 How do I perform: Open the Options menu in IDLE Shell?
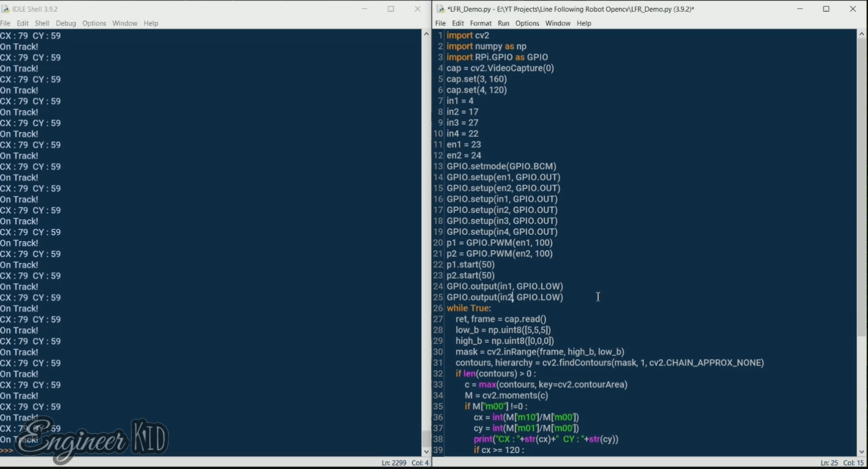pyautogui.click(x=94, y=23)
